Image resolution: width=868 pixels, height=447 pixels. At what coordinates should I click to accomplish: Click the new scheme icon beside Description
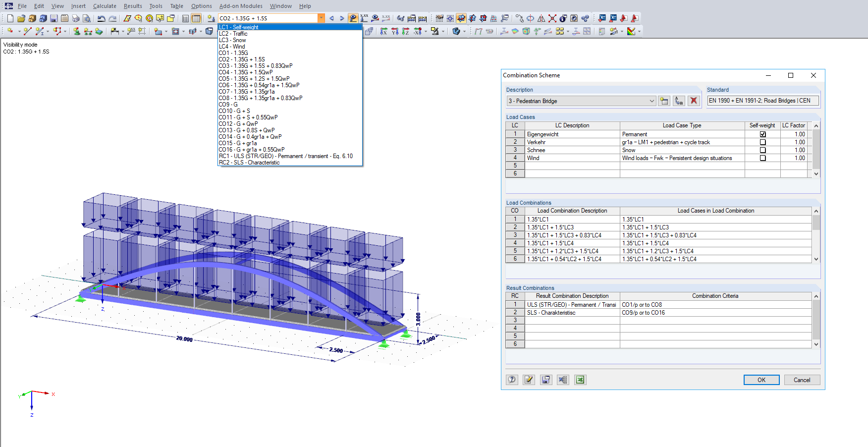coord(664,101)
